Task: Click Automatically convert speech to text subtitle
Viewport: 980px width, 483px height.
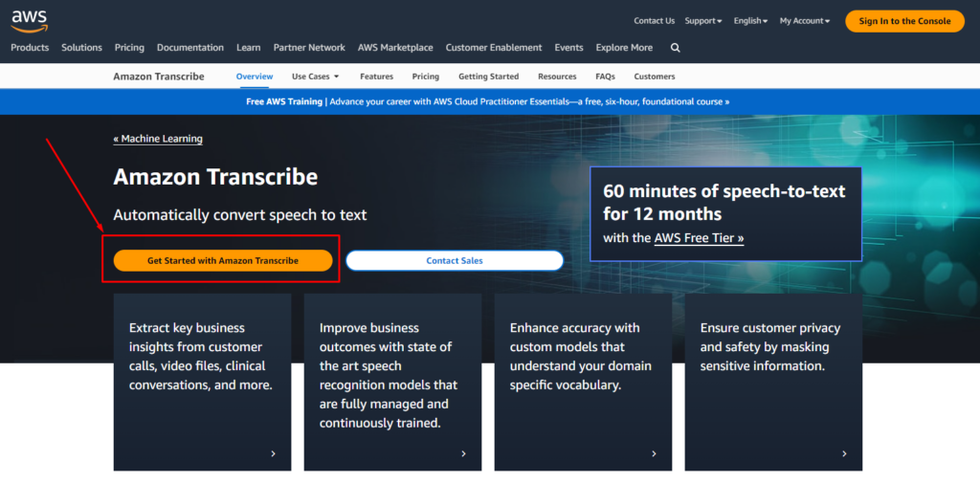Action: pyautogui.click(x=240, y=215)
